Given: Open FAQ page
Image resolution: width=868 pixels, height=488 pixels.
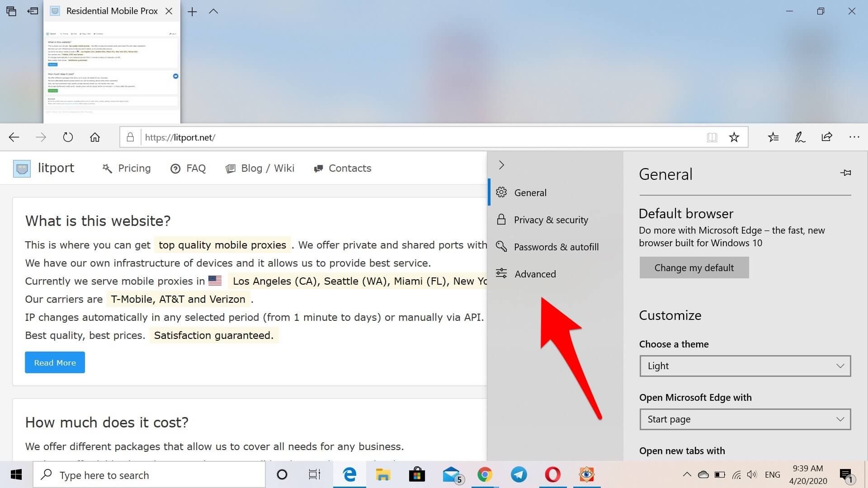Looking at the screenshot, I should tap(188, 169).
